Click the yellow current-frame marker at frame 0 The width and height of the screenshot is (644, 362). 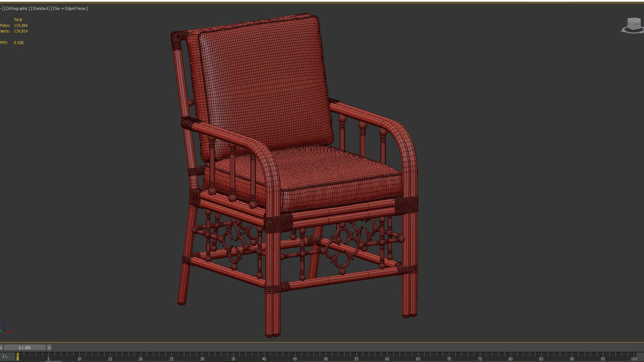17,357
